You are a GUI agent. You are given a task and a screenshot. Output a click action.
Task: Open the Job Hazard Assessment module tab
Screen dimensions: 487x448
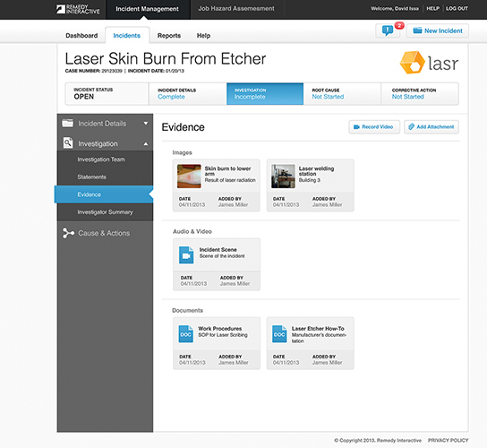click(x=236, y=9)
